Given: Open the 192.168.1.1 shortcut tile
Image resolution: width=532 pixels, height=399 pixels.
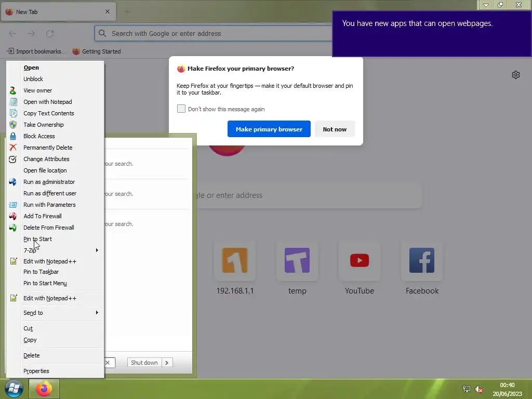Looking at the screenshot, I should (x=235, y=261).
